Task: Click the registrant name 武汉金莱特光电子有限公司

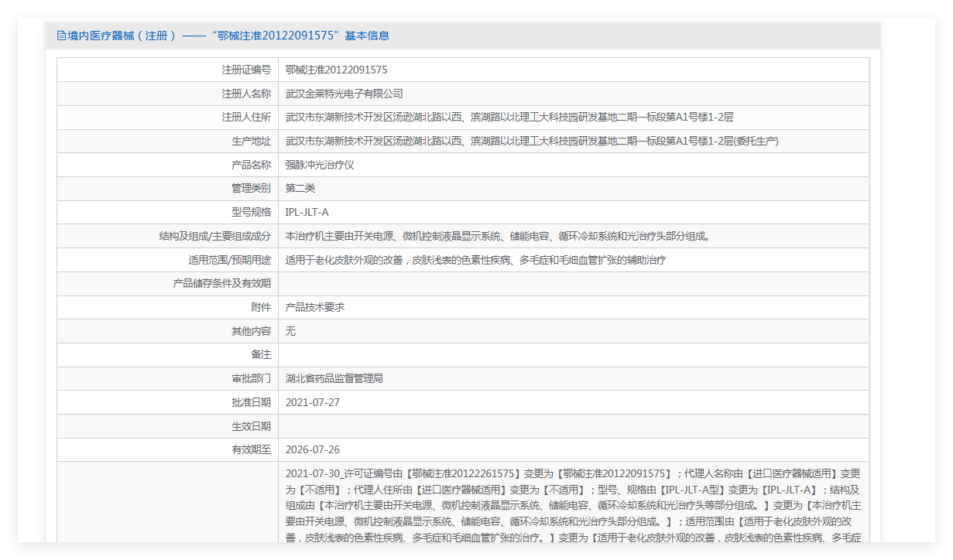Action: tap(344, 94)
